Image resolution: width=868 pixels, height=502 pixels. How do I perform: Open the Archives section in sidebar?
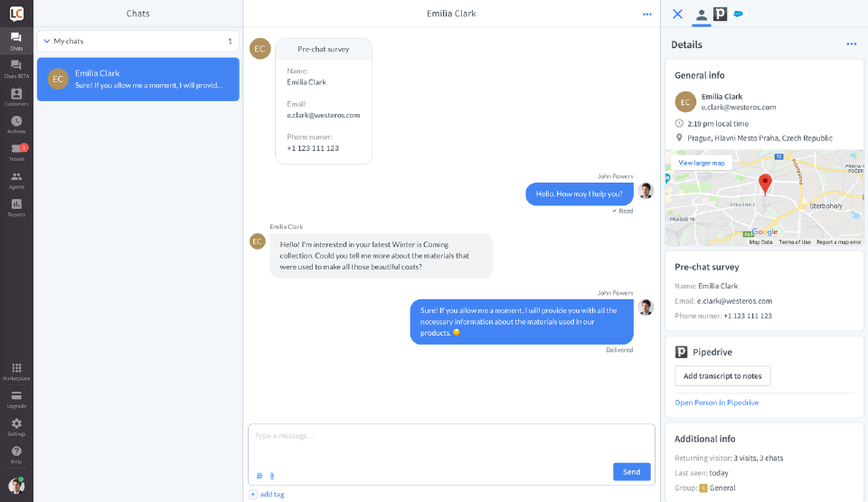click(16, 122)
